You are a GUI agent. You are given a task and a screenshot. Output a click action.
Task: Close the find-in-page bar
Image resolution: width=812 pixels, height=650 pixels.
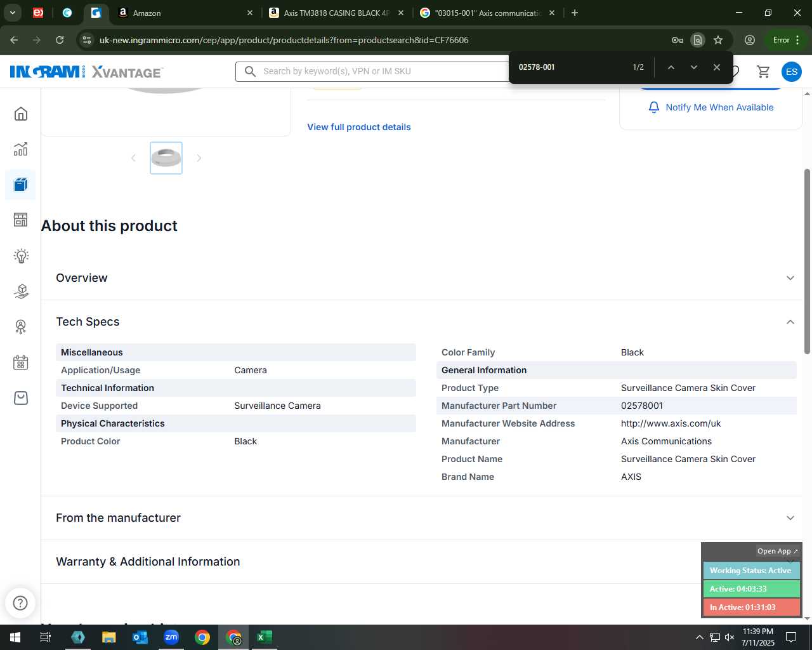pos(716,67)
